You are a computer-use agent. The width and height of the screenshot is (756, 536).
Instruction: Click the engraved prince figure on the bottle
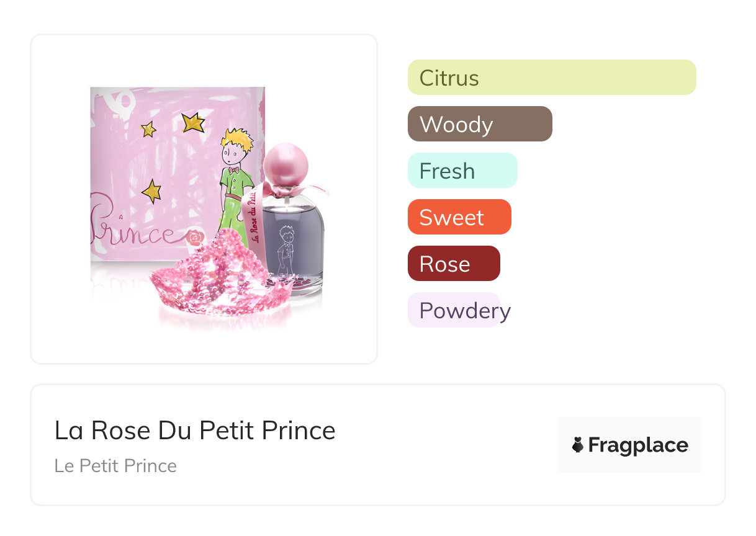[286, 248]
